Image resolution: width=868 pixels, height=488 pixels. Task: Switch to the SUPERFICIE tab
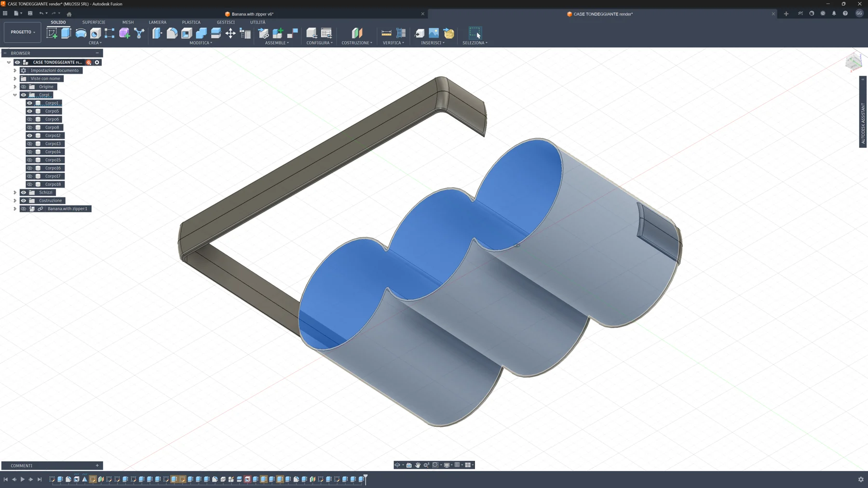click(x=94, y=22)
